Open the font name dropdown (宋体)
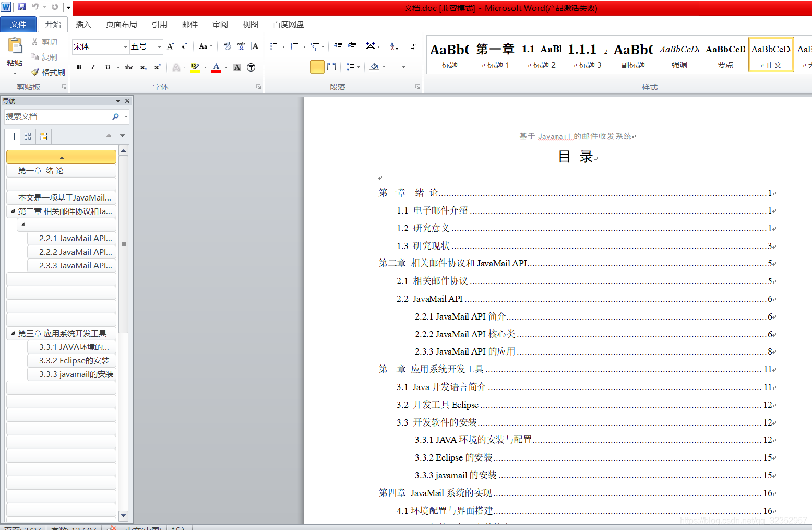 point(125,47)
